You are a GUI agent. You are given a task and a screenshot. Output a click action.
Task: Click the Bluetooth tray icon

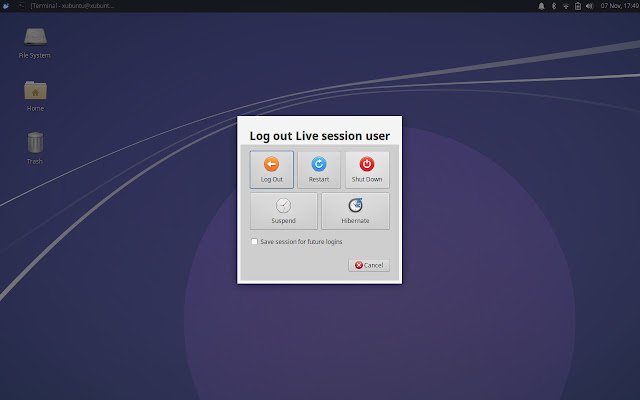tap(554, 6)
